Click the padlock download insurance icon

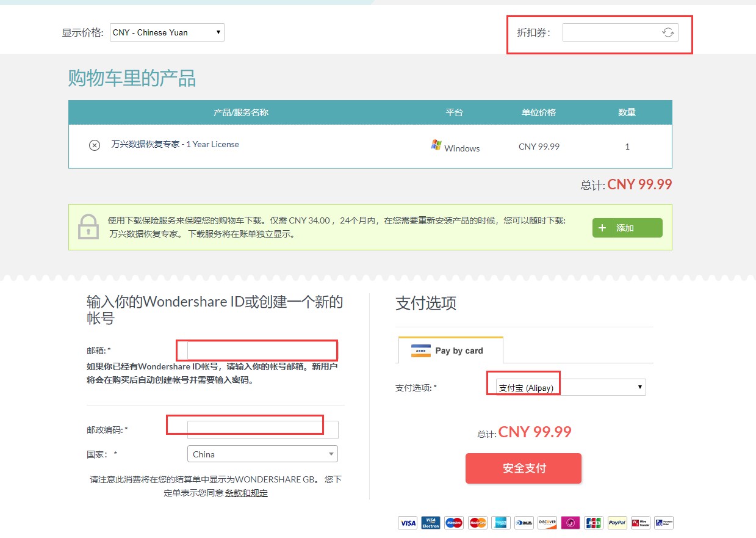pyautogui.click(x=88, y=227)
